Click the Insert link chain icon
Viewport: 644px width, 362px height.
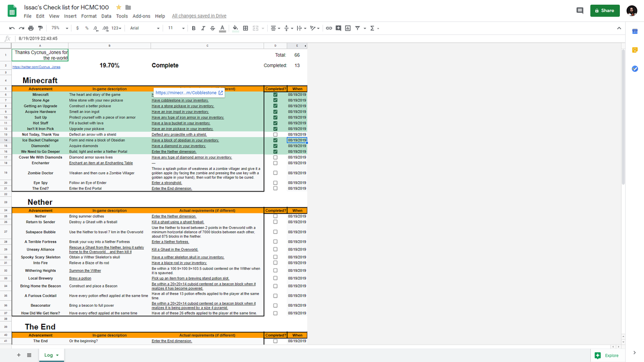tap(328, 28)
